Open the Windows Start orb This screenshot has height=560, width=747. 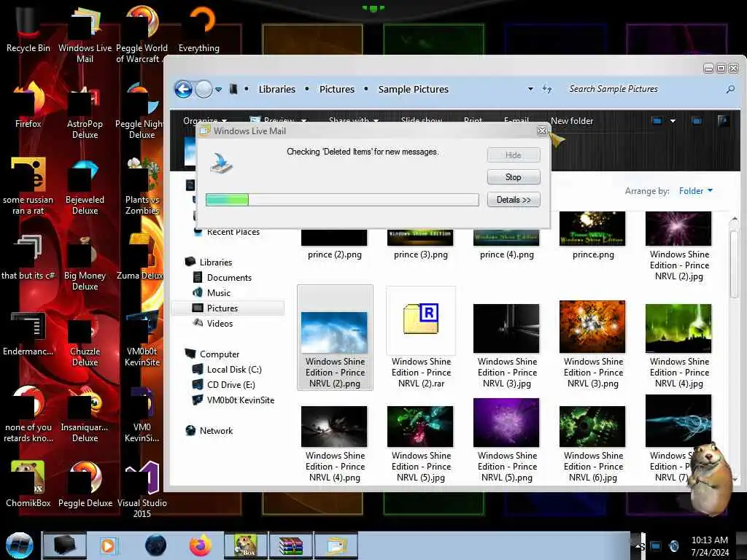point(19,545)
